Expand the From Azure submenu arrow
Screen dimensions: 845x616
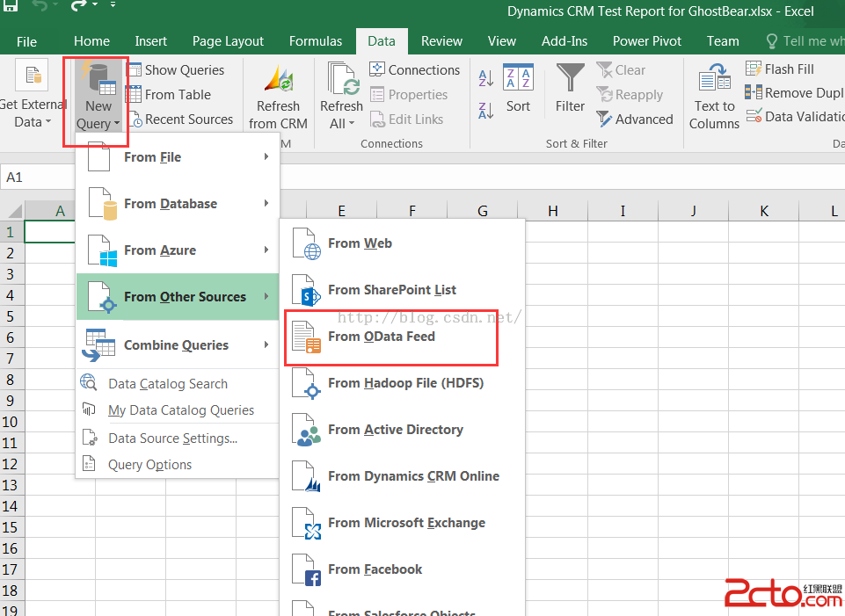pyautogui.click(x=266, y=250)
